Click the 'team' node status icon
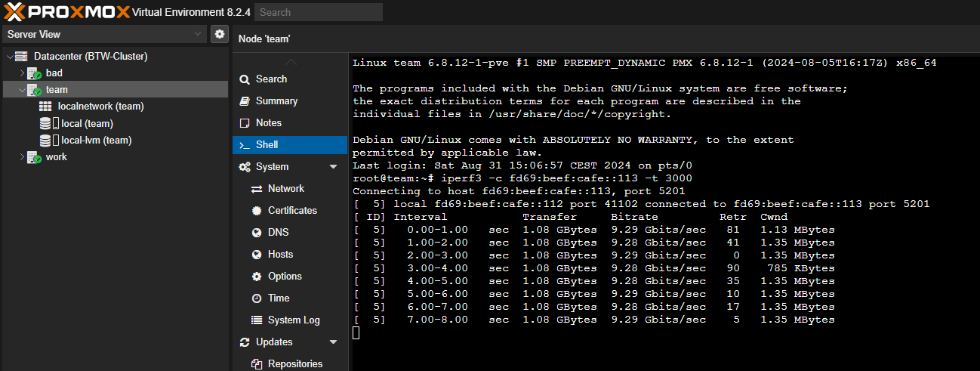980x371 pixels. click(34, 90)
